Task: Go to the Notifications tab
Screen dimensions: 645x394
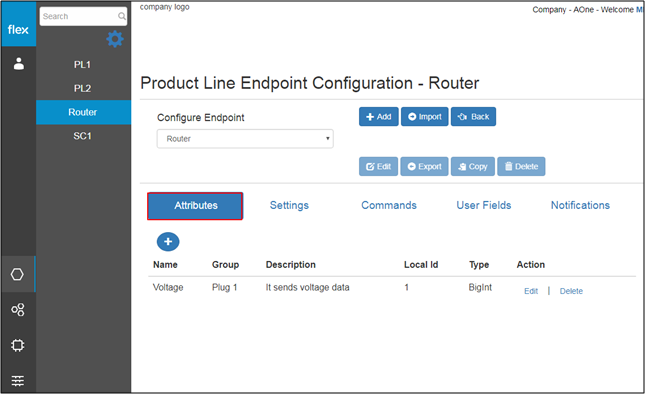Action: pos(580,205)
